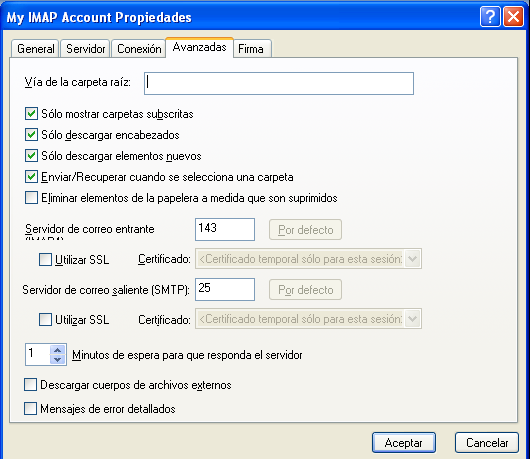Check Descargar cuerpos de archivos externos
This screenshot has height=459, width=530.
[x=30, y=385]
